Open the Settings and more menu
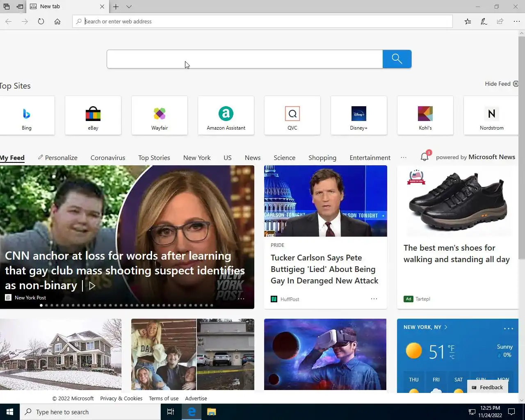Image resolution: width=525 pixels, height=420 pixels. 516,21
